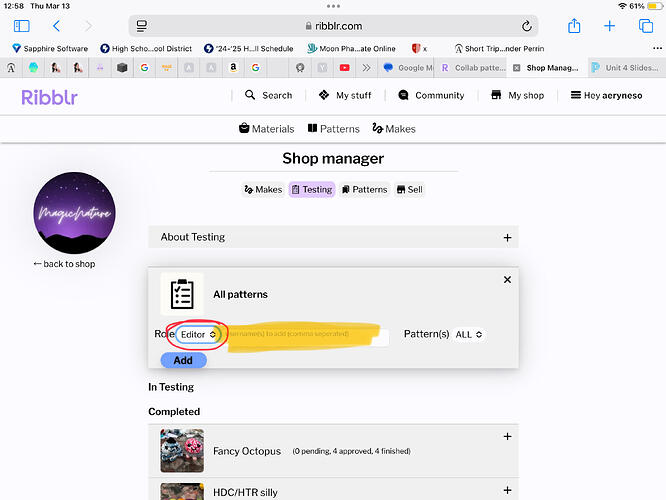This screenshot has height=500, width=666.
Task: Click the Community chat bubble icon
Action: (x=403, y=95)
